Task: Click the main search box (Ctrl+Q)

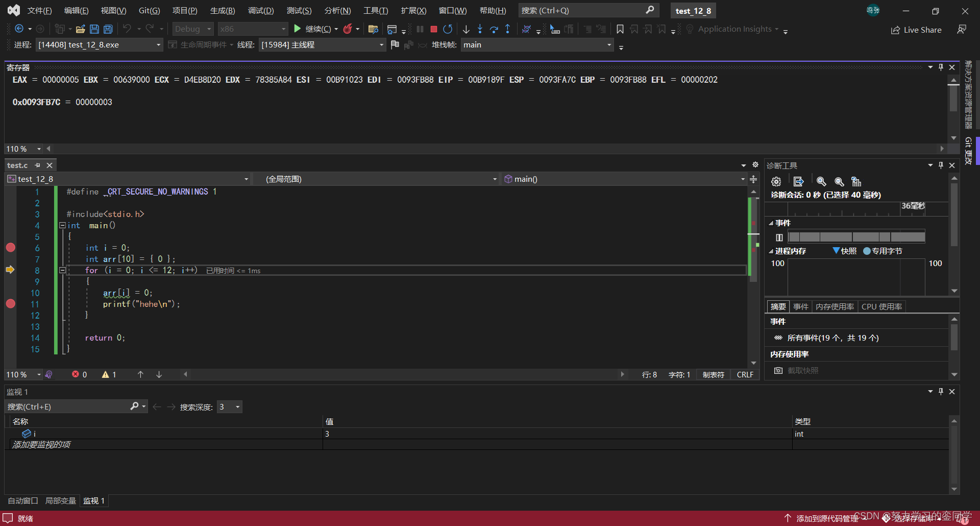Action: [x=588, y=10]
